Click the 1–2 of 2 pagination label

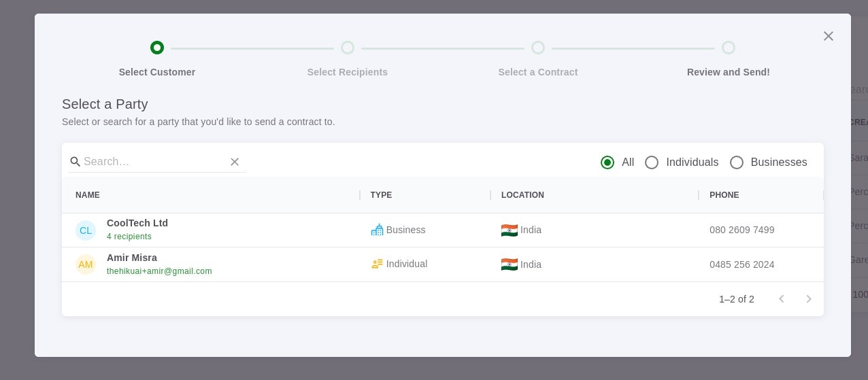coord(737,299)
